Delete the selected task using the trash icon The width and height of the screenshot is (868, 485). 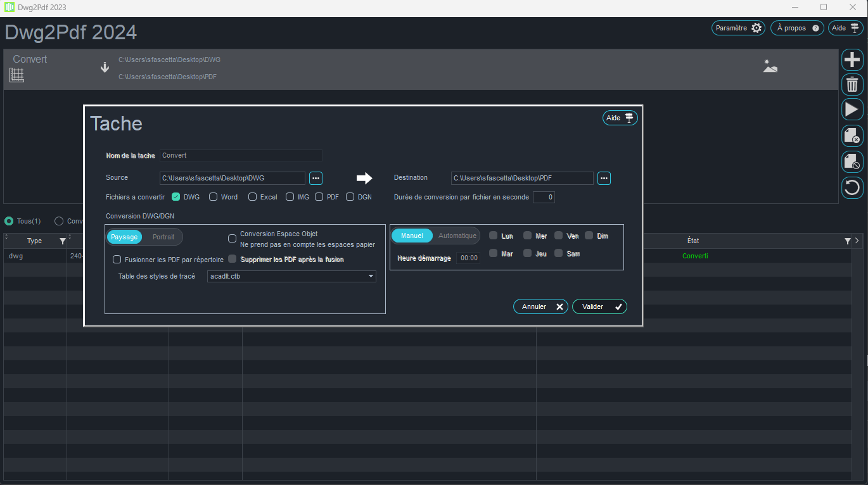click(852, 84)
